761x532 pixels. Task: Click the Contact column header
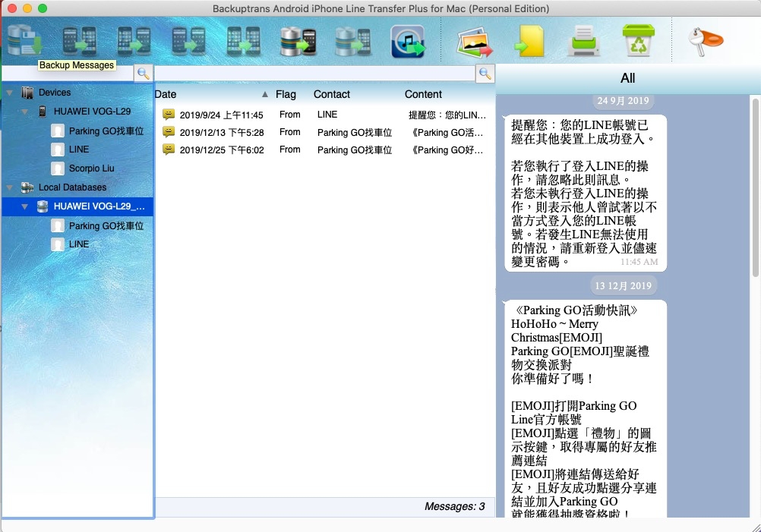click(332, 95)
